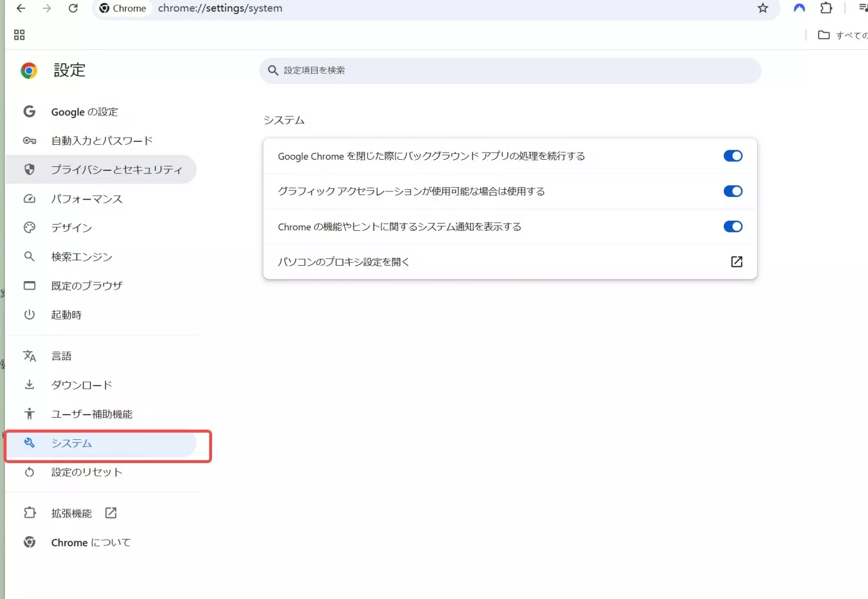This screenshot has width=868, height=599.
Task: Open Google の設定 in sidebar
Action: tap(101, 112)
